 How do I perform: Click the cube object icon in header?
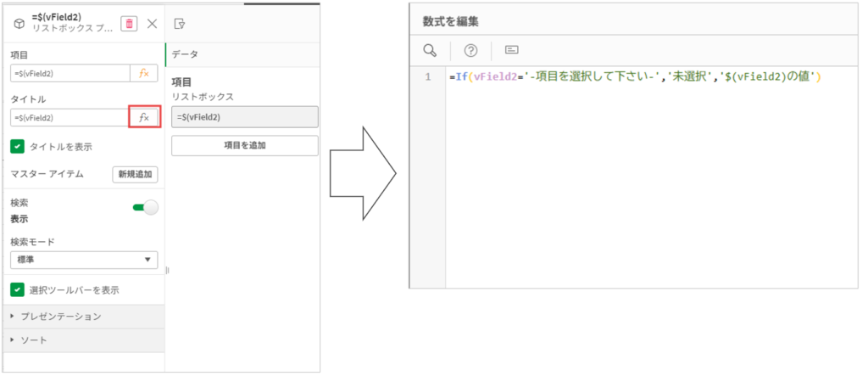pos(18,24)
